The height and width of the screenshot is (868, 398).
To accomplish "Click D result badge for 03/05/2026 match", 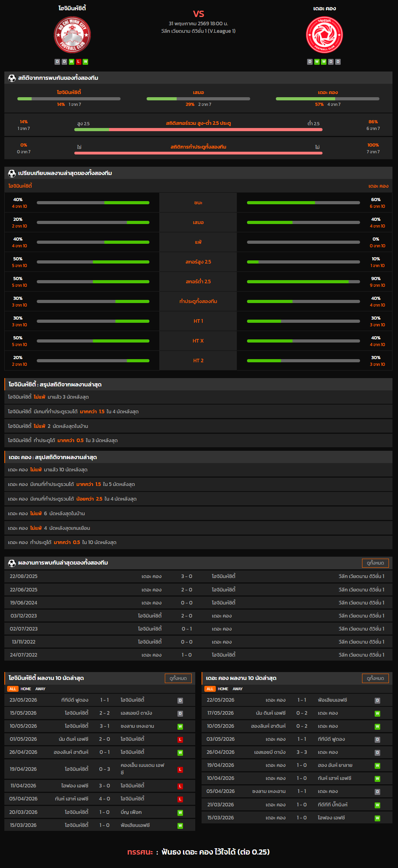I will tap(377, 740).
